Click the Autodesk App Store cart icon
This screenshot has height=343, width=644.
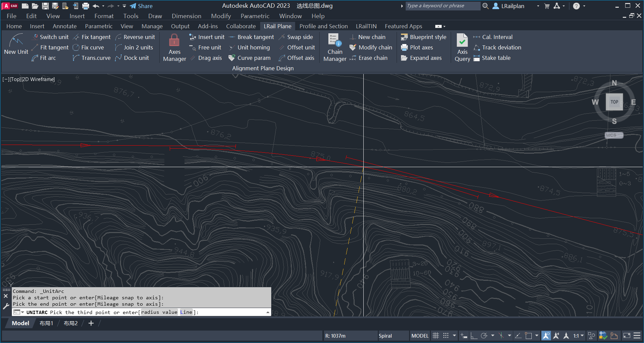point(547,6)
